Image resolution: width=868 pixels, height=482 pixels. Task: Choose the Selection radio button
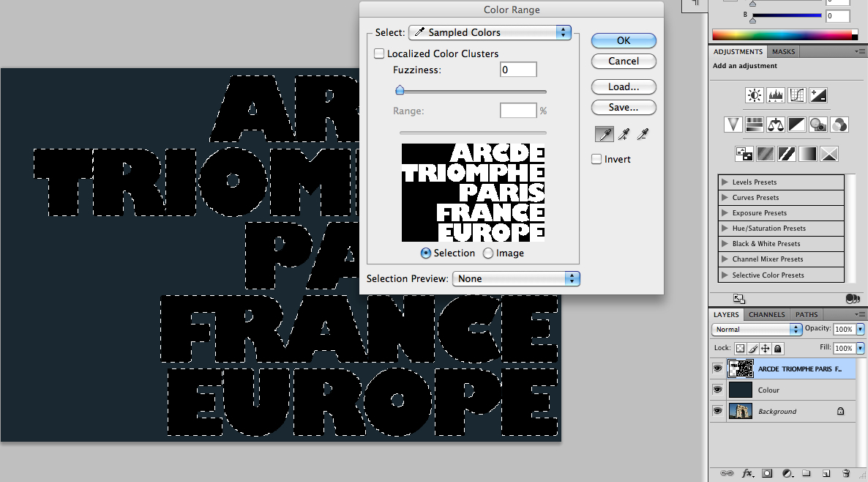point(426,253)
